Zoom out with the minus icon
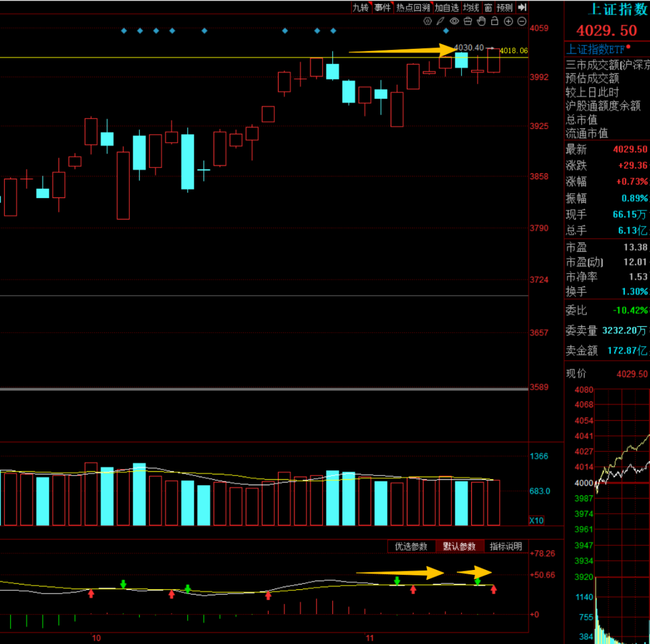Screen dimensions: 650x644 (x=521, y=21)
